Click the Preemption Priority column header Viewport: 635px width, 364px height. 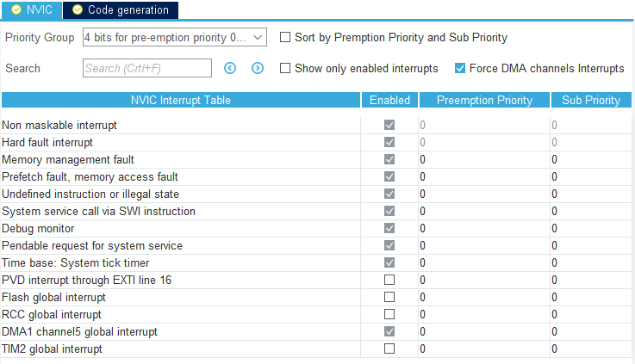[484, 100]
